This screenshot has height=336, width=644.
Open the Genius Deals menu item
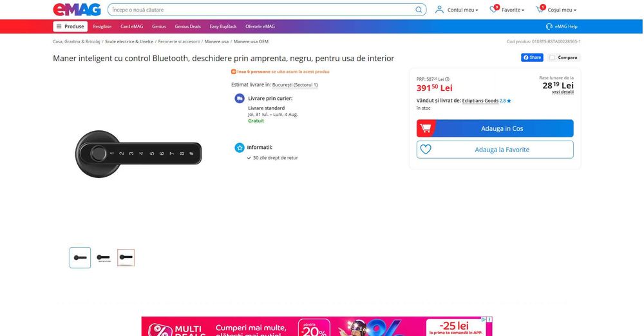click(x=187, y=26)
